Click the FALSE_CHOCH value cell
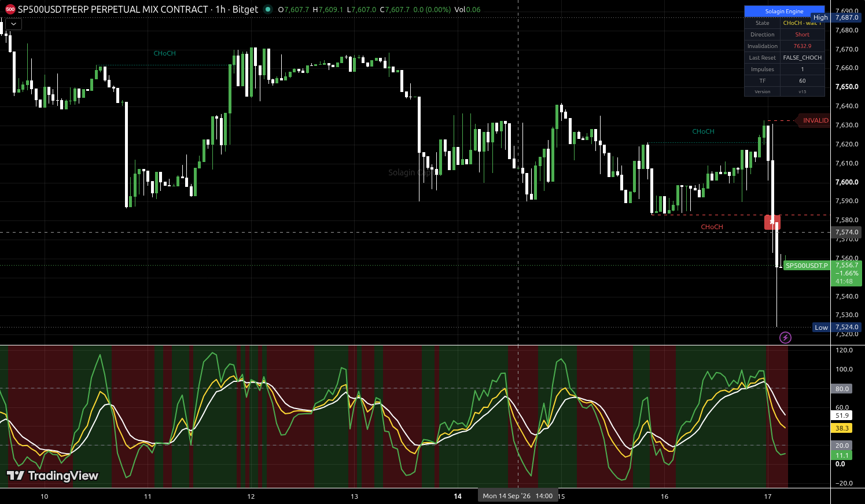The height and width of the screenshot is (504, 865). click(803, 58)
